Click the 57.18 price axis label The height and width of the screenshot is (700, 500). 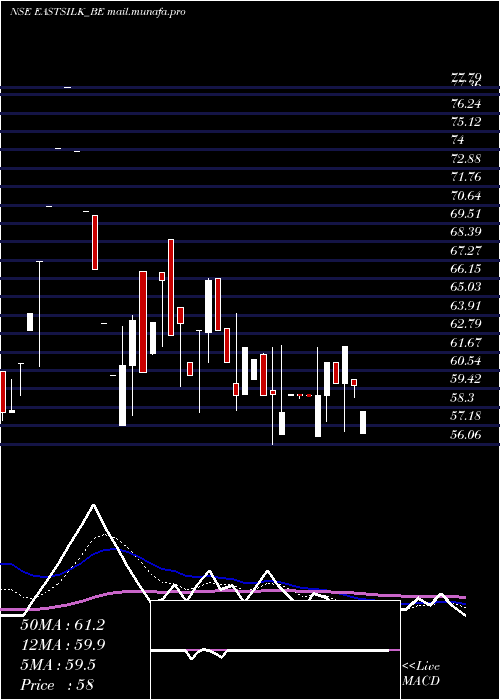coord(466,415)
